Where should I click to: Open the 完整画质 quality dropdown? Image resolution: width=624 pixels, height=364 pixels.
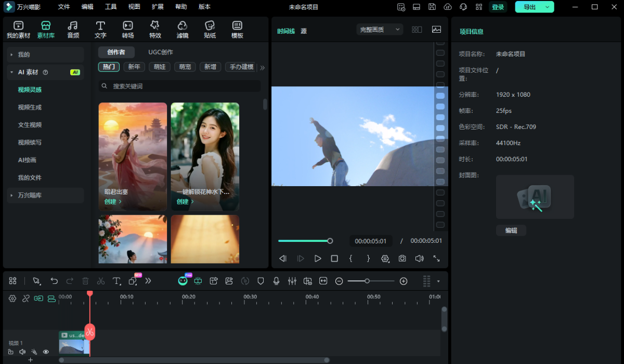380,30
